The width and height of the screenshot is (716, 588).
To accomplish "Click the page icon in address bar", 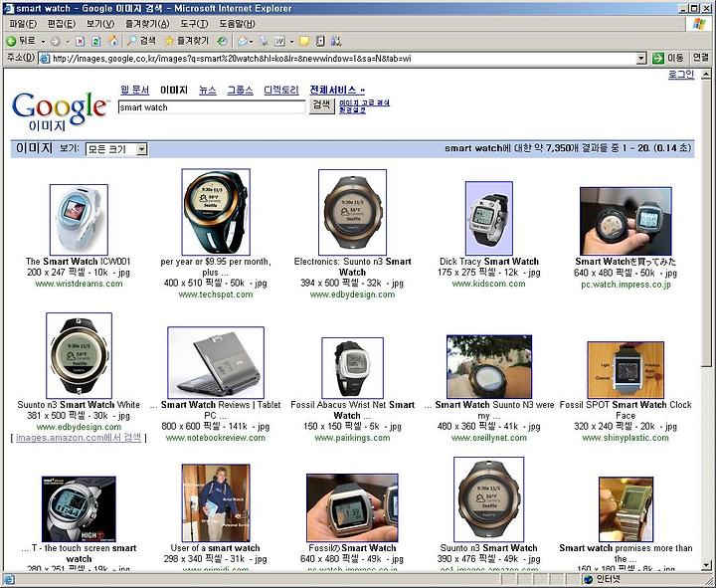I will [45, 58].
